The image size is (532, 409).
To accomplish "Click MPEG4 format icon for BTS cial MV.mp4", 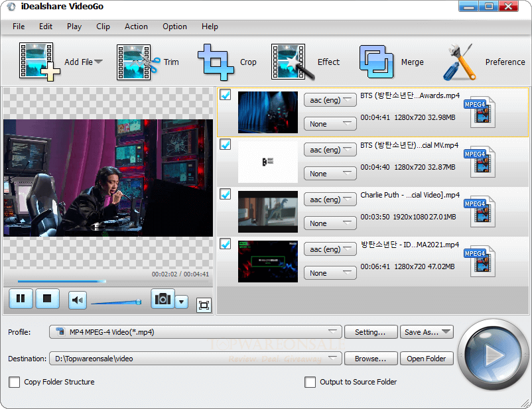I will 480,162.
